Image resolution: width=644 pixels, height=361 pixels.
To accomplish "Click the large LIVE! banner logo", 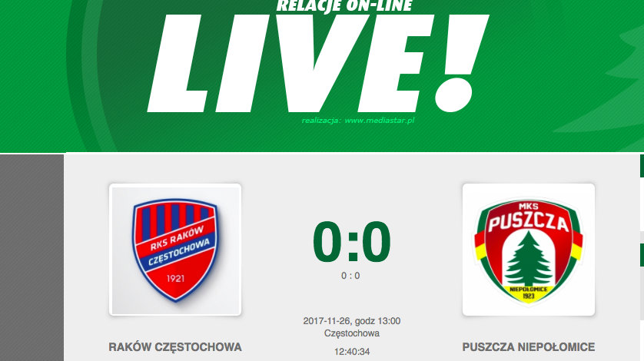I will pyautogui.click(x=318, y=64).
